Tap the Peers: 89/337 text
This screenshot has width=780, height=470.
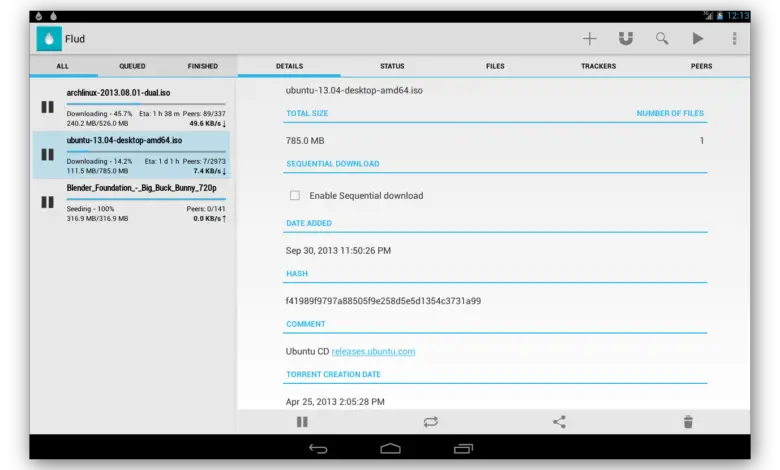204,113
